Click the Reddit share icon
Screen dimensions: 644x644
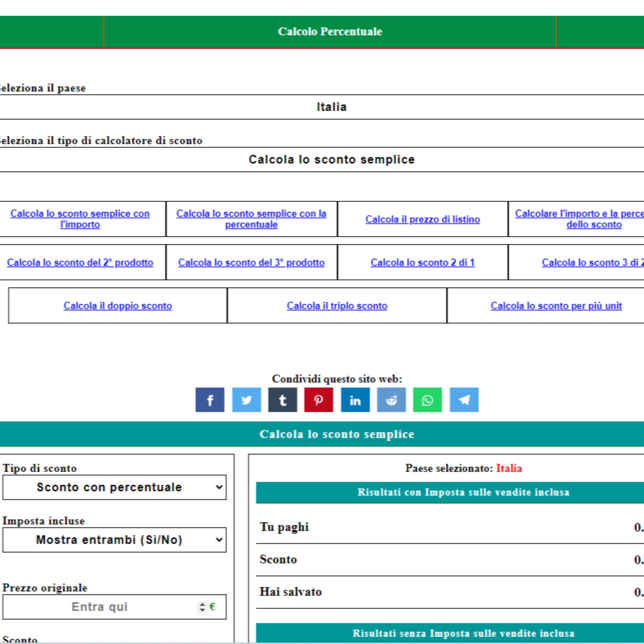(391, 400)
